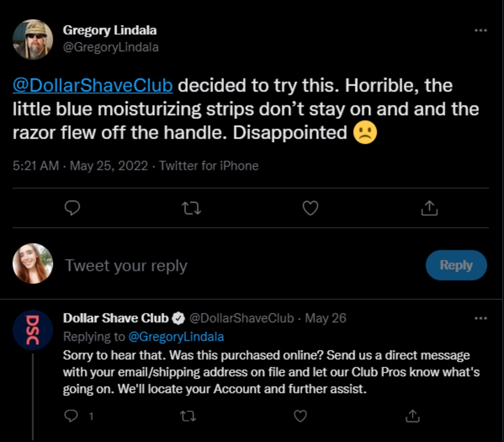Screen dimensions: 504x442
Task: Open more options on Dollar Shave Club reply
Action: coord(481,318)
